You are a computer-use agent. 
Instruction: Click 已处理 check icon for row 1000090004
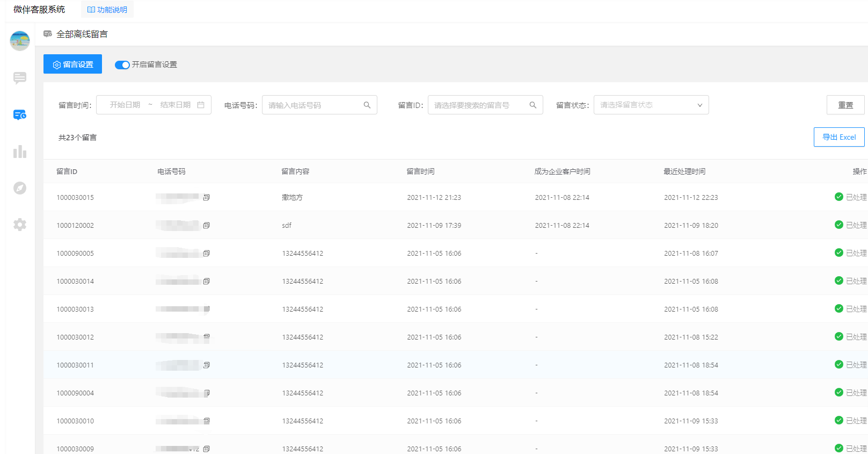pyautogui.click(x=839, y=392)
